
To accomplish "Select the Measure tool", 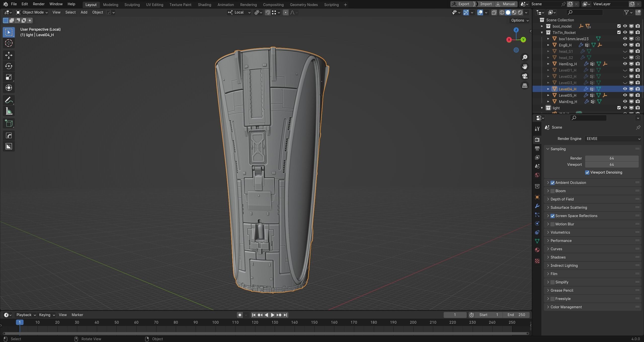I will pyautogui.click(x=9, y=111).
